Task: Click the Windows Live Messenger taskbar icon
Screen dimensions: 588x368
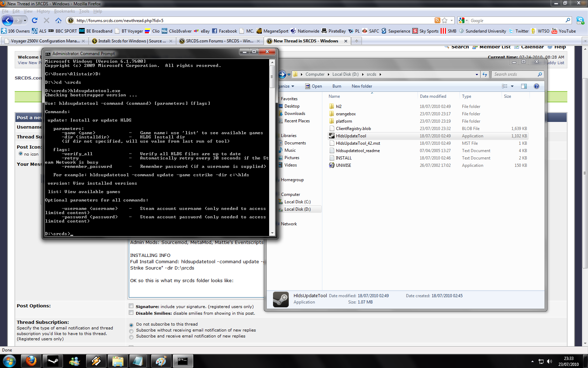Action: [x=74, y=361]
